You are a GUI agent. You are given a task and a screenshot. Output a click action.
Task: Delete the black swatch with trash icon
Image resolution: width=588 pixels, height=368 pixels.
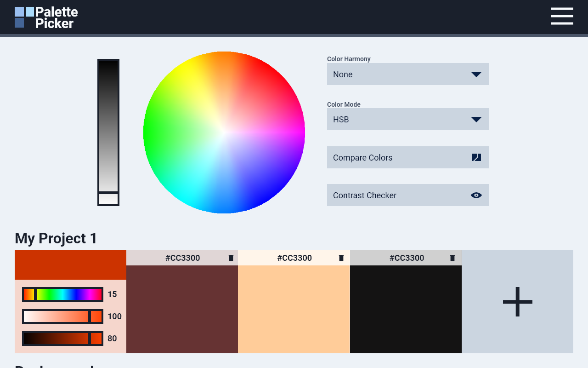pos(452,258)
